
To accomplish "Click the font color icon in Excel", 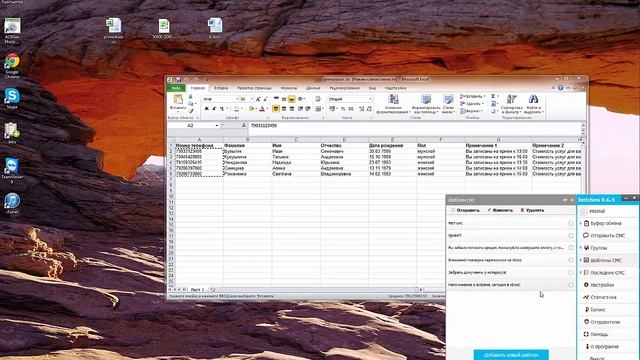I will point(262,109).
